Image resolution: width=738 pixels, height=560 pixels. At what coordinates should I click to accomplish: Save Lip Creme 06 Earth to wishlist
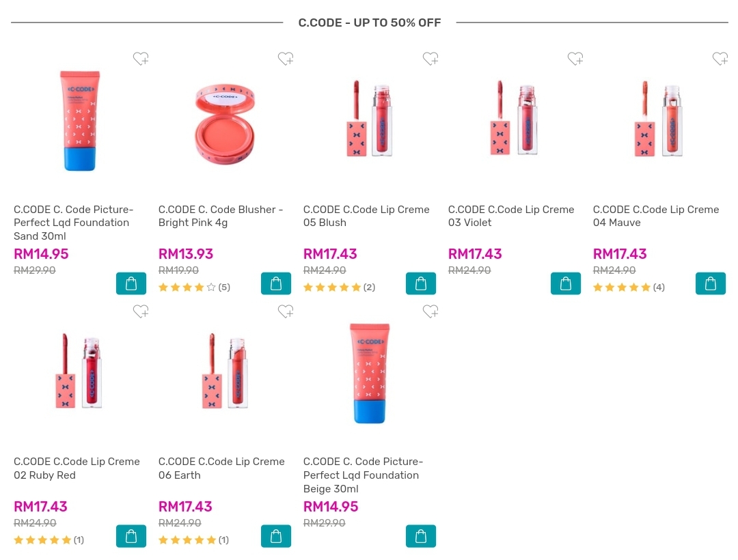point(286,312)
